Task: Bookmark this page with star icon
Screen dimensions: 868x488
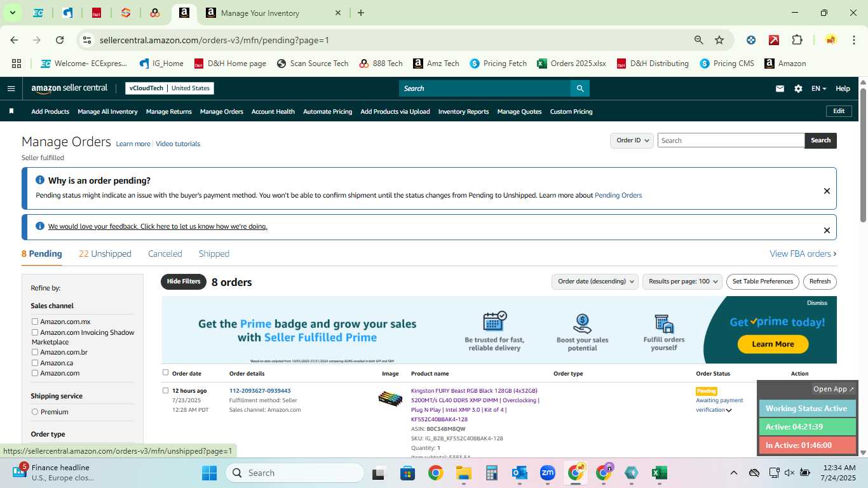Action: click(x=719, y=40)
